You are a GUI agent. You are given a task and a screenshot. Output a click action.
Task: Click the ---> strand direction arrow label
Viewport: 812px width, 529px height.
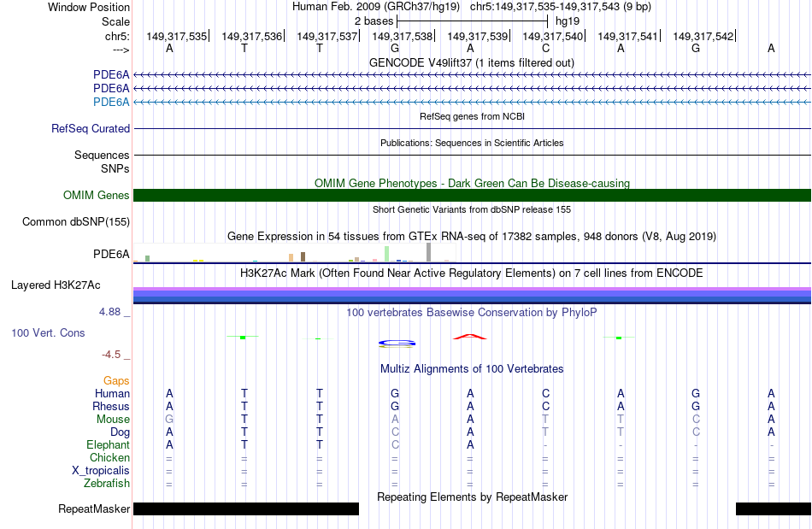pyautogui.click(x=121, y=50)
